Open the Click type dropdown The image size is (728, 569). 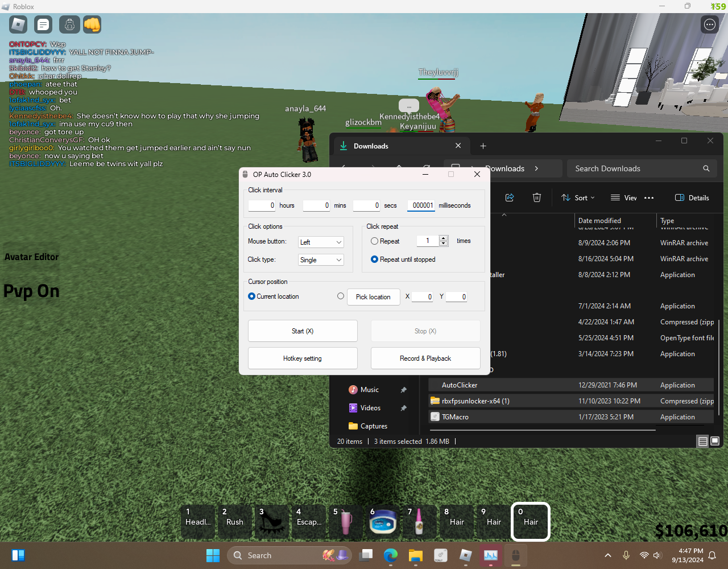click(x=321, y=260)
